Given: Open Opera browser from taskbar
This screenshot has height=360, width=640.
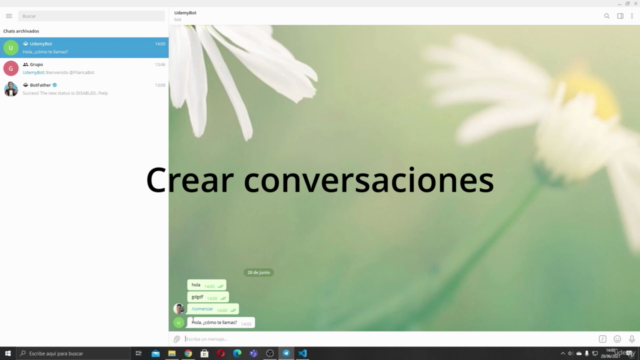Looking at the screenshot, I should coord(221,353).
